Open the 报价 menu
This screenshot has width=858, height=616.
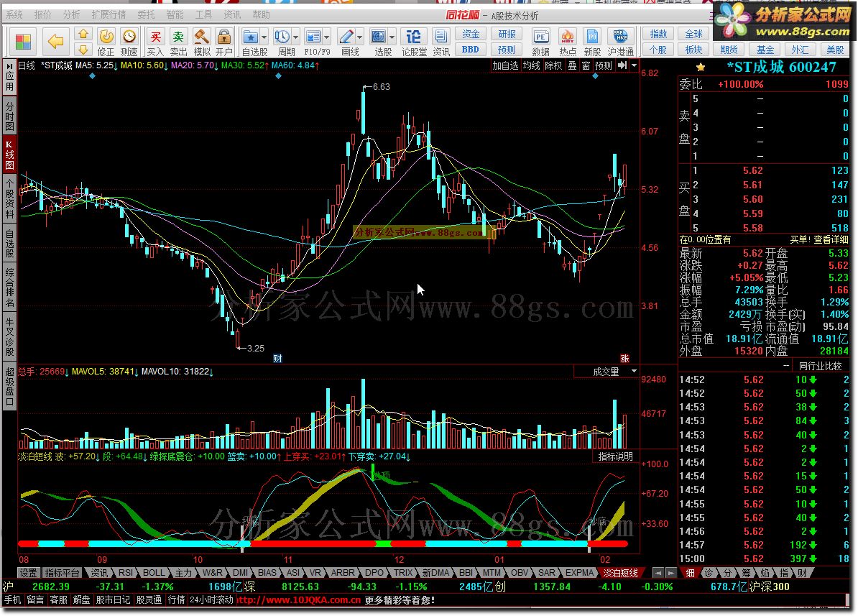pyautogui.click(x=42, y=14)
